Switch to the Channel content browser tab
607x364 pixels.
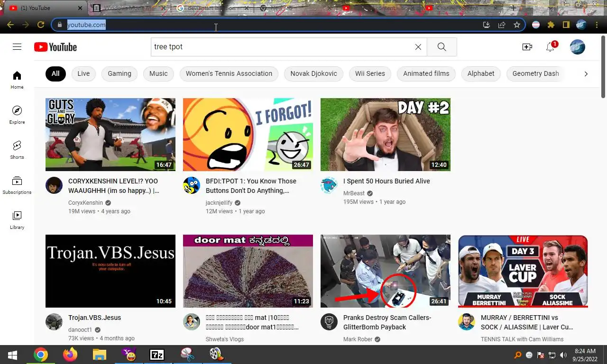click(462, 8)
